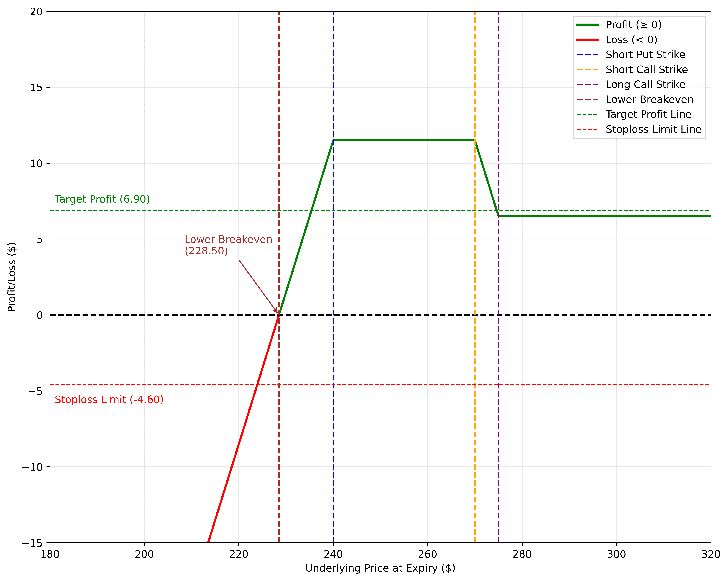Click the x-axis tick label 200

145,554
